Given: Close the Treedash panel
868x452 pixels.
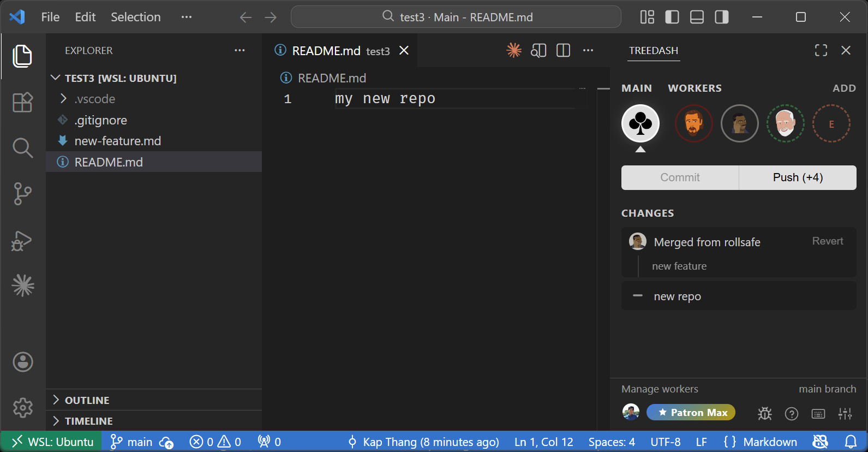Looking at the screenshot, I should pos(846,50).
